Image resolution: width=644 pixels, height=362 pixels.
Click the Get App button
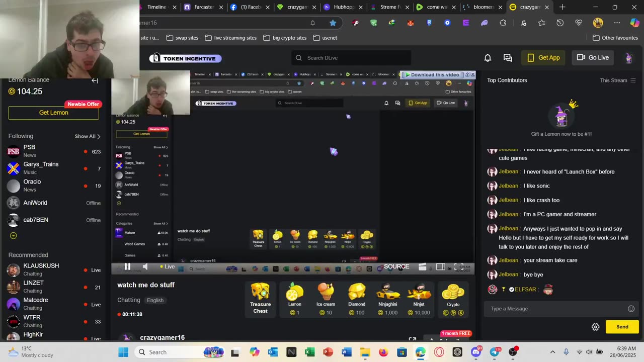[544, 58]
